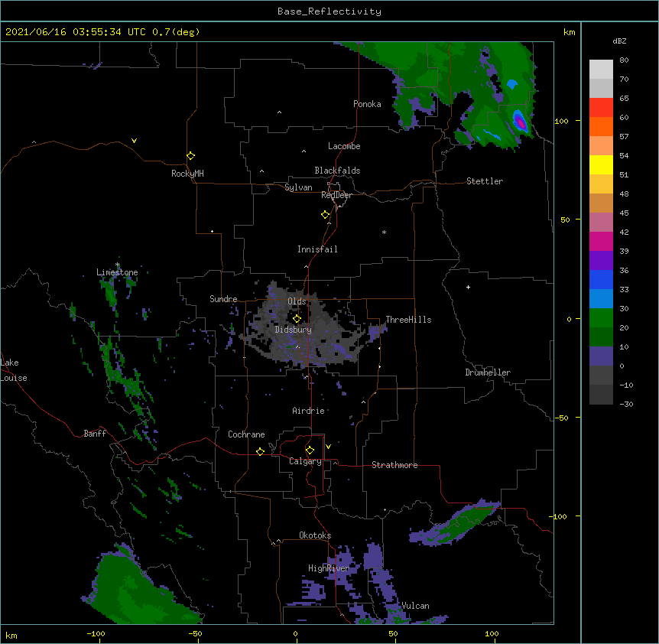Click the purple 10 dBZ legend swatch
659x644 pixels.
601,356
